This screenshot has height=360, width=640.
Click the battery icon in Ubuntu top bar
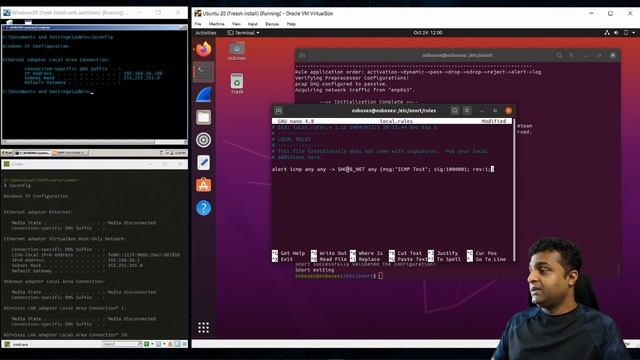(x=625, y=33)
